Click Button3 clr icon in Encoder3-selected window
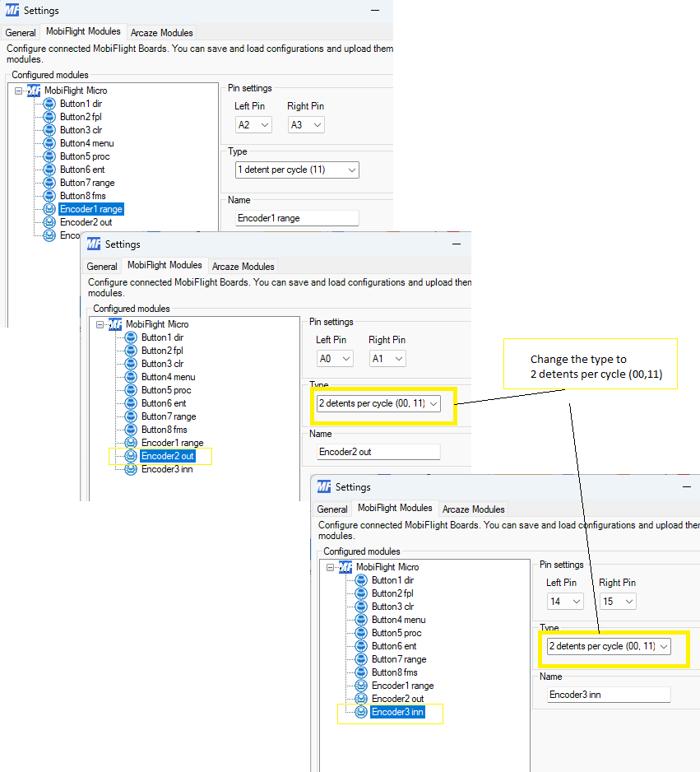The height and width of the screenshot is (772, 700). [361, 607]
